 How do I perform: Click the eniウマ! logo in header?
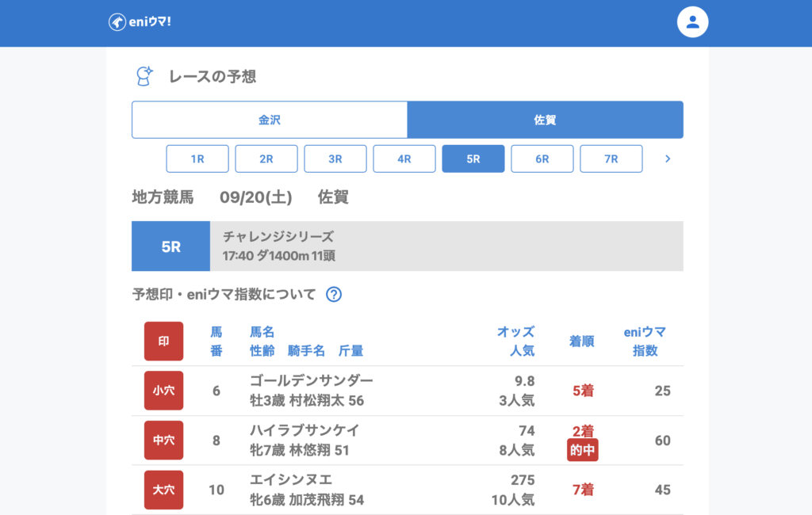click(x=140, y=22)
